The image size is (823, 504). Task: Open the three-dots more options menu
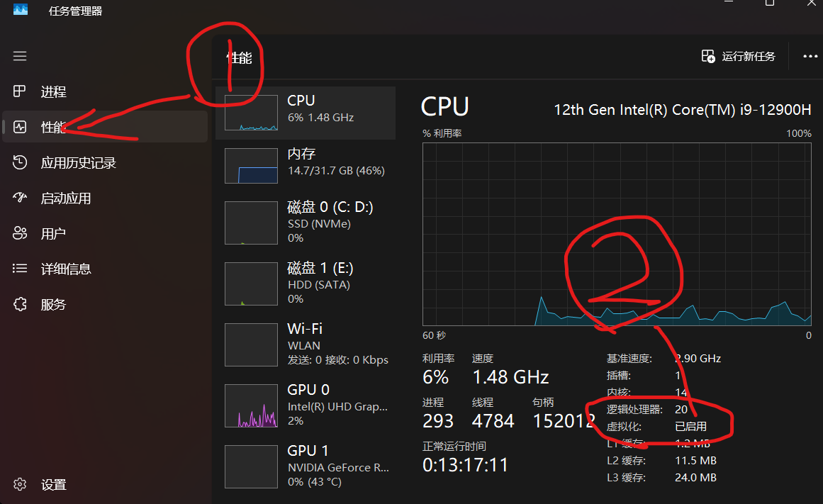coord(810,56)
